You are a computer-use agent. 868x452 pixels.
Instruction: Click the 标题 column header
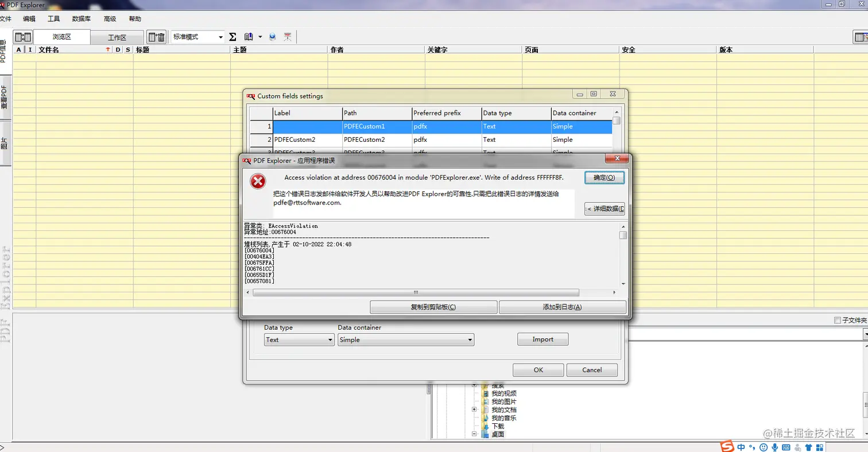click(x=182, y=50)
